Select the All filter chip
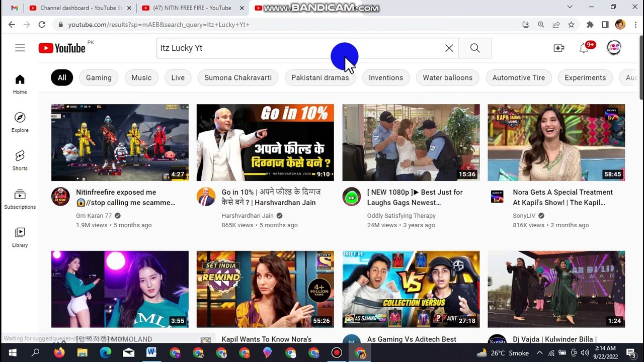 [62, 77]
